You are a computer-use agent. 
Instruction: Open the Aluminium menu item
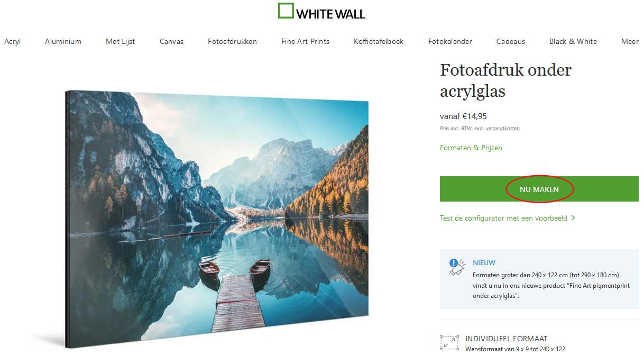(63, 41)
